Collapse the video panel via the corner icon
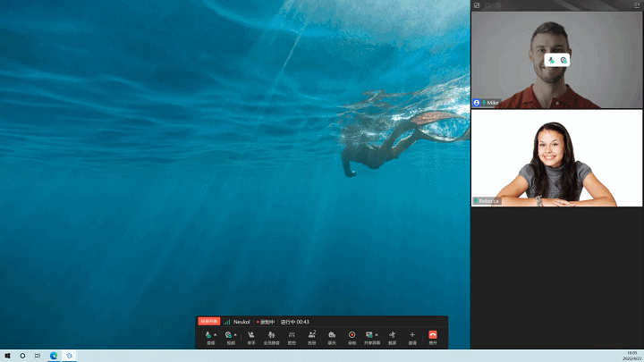The width and height of the screenshot is (644, 362). click(637, 5)
